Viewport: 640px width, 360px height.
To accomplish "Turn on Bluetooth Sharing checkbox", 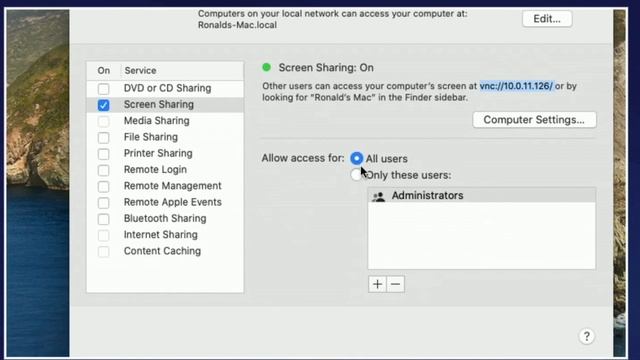I will (x=104, y=219).
